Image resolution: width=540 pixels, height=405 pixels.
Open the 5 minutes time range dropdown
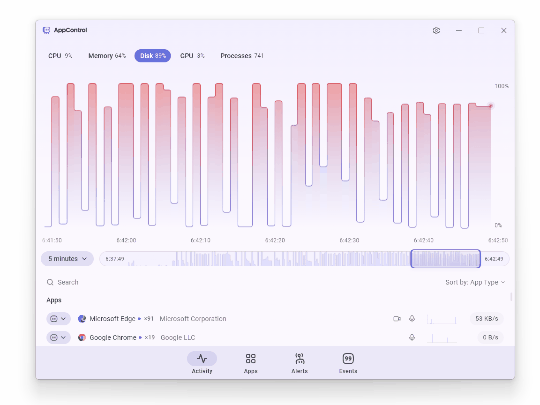point(67,259)
